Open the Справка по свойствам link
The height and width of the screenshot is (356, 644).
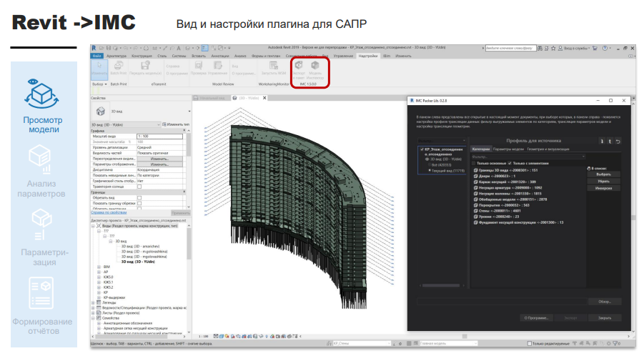tap(109, 213)
